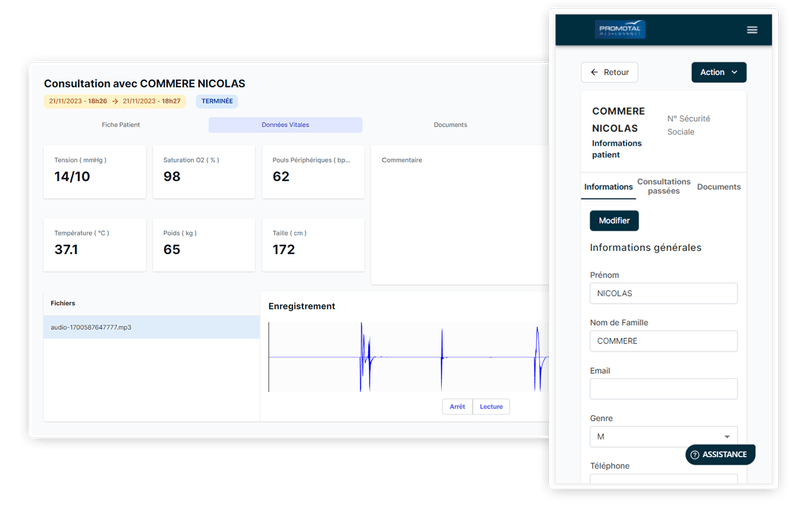Viewport: 800px width, 510px height.
Task: Open Documents tab in consultation window
Action: (x=450, y=125)
